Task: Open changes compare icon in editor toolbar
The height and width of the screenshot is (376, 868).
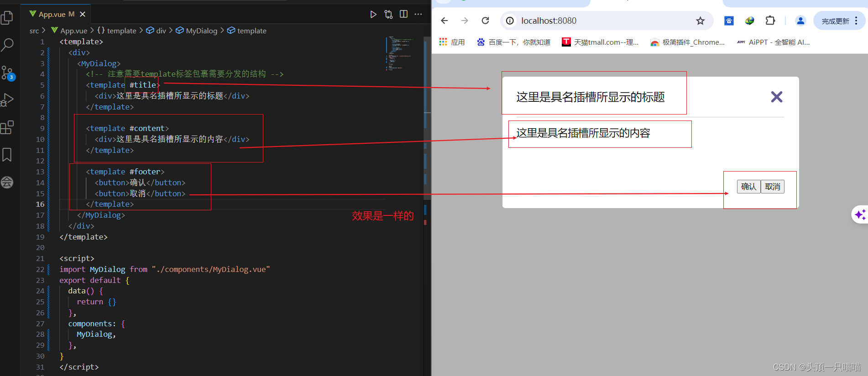Action: (x=388, y=15)
